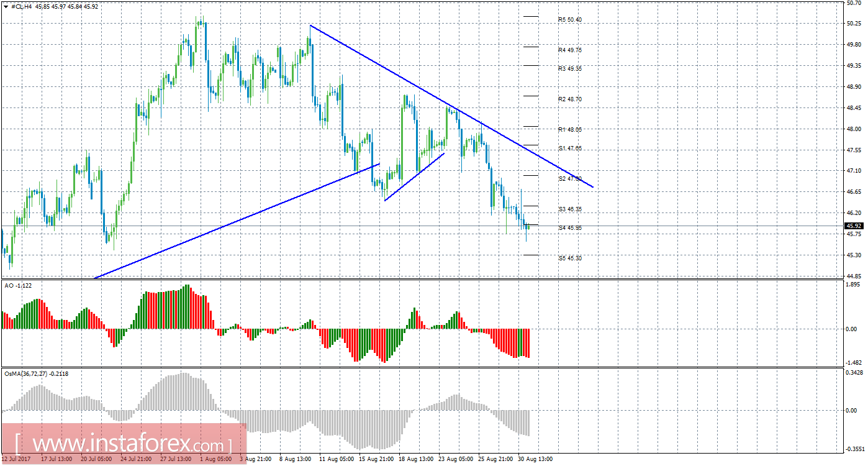Click the S1 47.65 support label
The image size is (868, 466).
click(569, 148)
